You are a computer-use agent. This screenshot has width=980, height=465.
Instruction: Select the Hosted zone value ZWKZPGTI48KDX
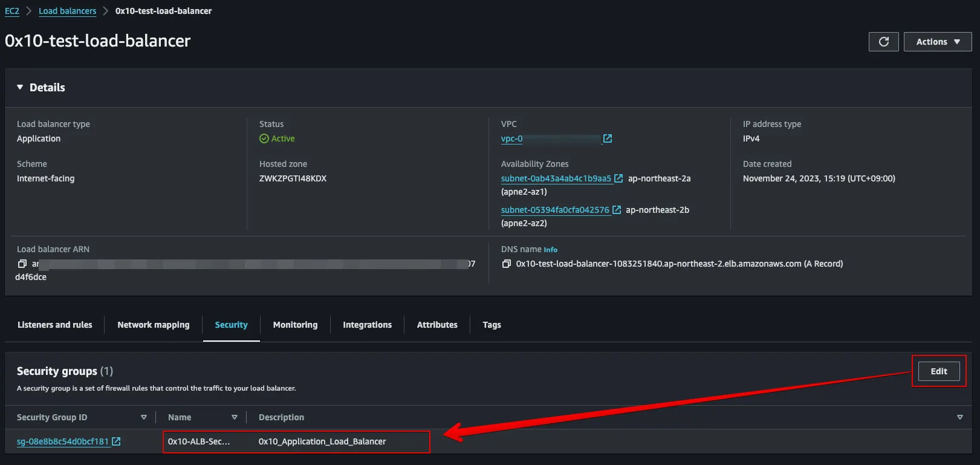293,178
